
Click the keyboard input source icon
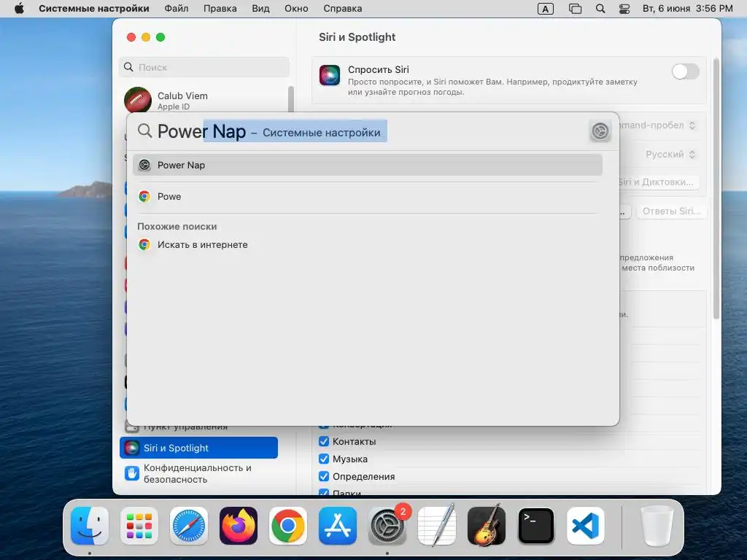click(546, 9)
